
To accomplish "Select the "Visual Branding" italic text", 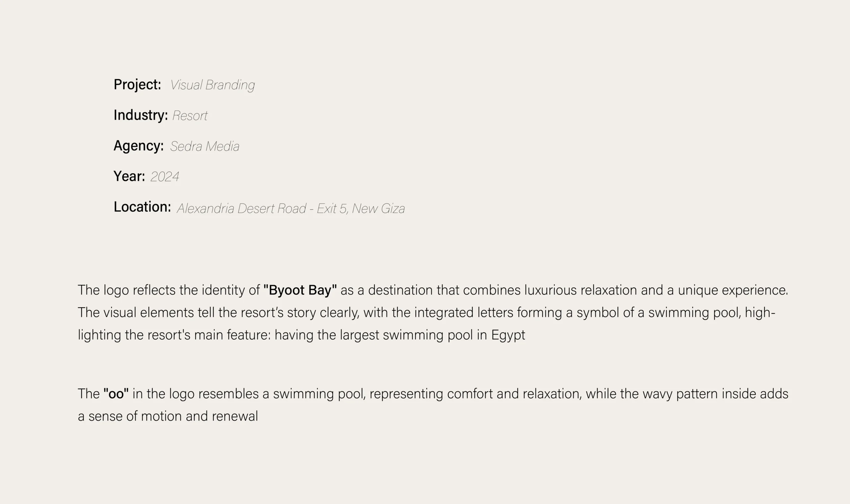I will coord(212,85).
